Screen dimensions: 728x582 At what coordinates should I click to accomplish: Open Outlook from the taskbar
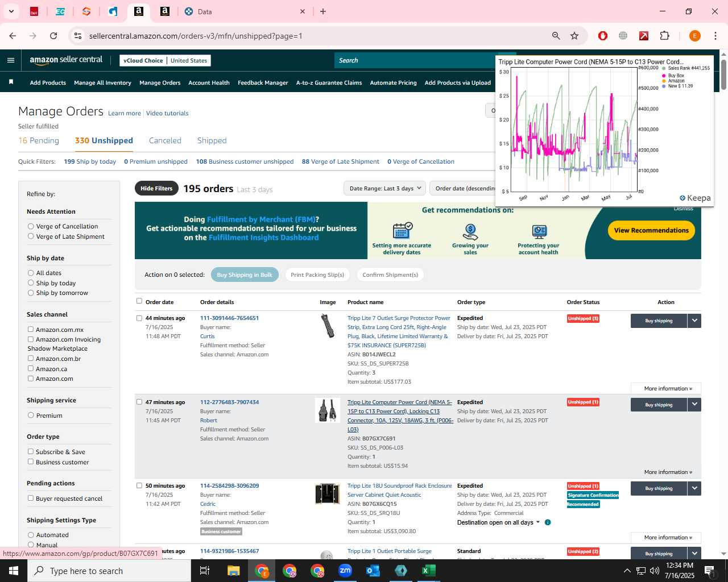[x=373, y=571]
